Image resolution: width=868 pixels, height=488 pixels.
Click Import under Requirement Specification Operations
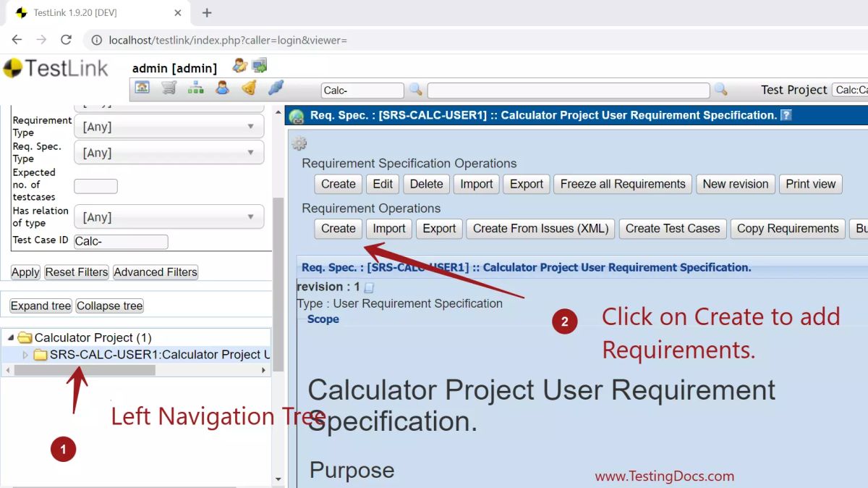(477, 184)
